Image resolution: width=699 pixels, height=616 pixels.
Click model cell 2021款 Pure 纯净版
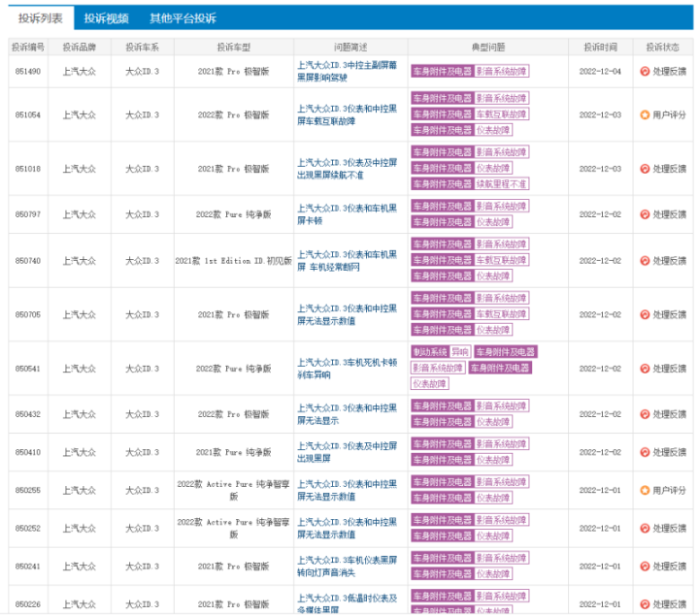(234, 452)
